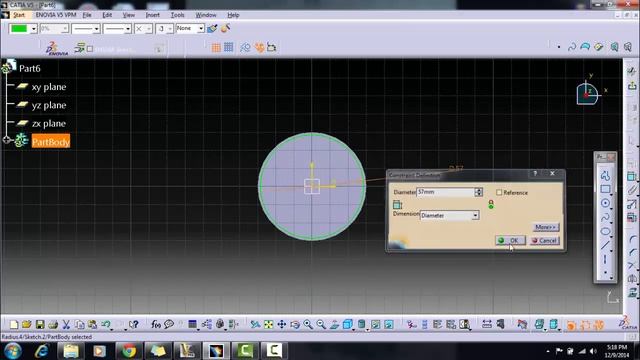Click the Print icon in bottom toolbar

[x=53, y=324]
